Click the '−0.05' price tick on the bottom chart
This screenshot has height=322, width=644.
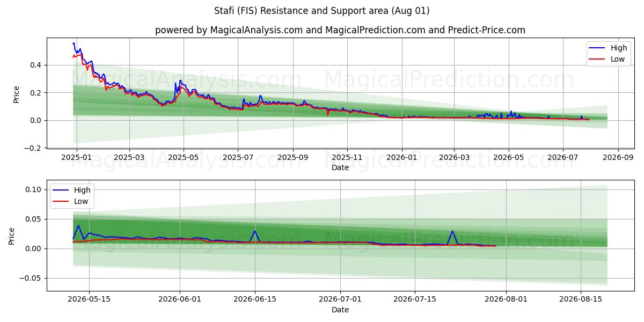[x=30, y=278]
